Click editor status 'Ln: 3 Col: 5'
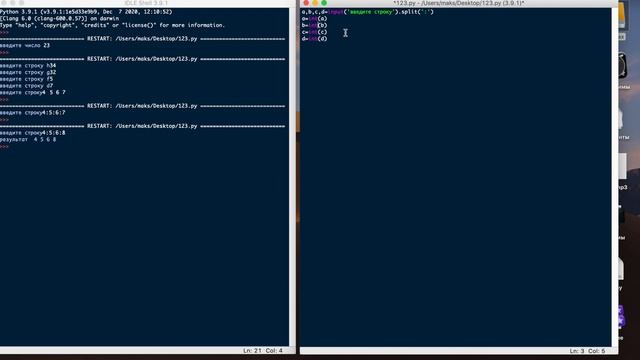 (587, 351)
